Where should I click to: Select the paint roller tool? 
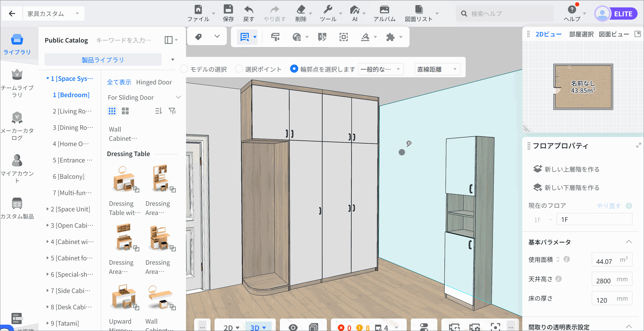pos(275,37)
